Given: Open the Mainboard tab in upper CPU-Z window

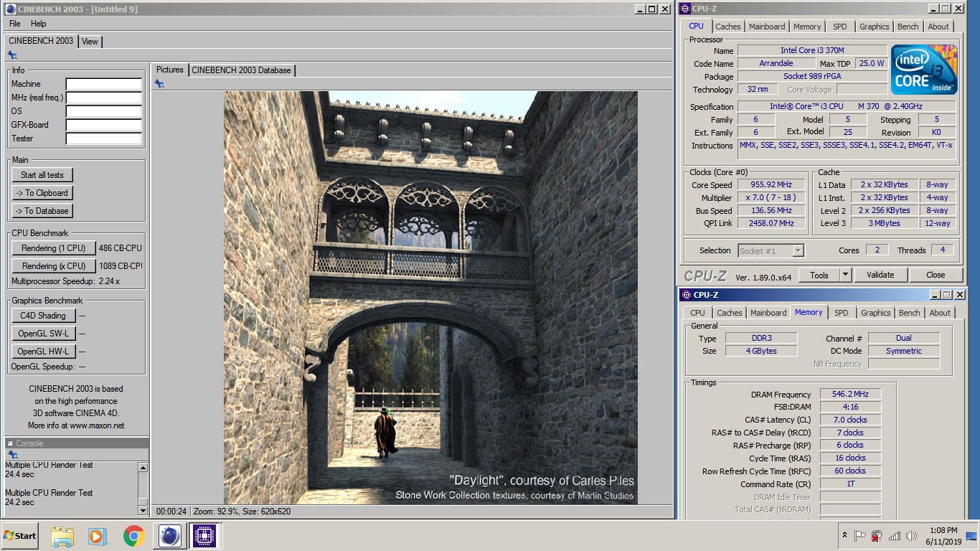Looking at the screenshot, I should 767,27.
